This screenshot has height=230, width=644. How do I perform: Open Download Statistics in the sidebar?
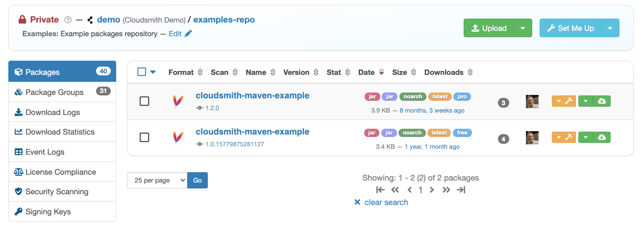coord(62,132)
